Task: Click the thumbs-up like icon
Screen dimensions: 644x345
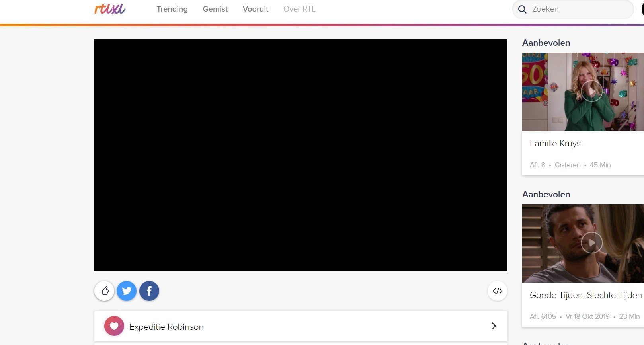Action: tap(104, 291)
